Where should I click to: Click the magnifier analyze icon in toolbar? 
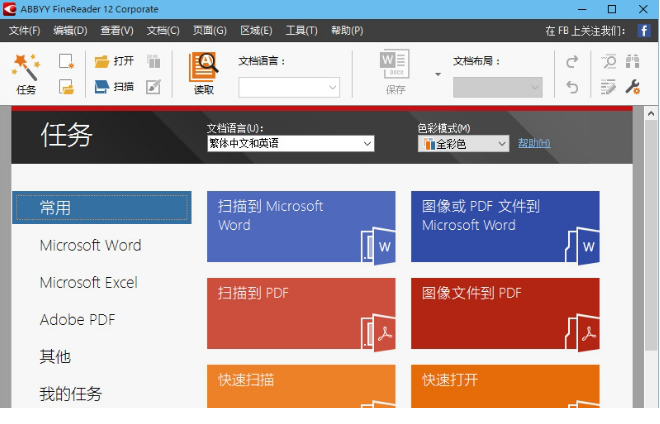(609, 61)
